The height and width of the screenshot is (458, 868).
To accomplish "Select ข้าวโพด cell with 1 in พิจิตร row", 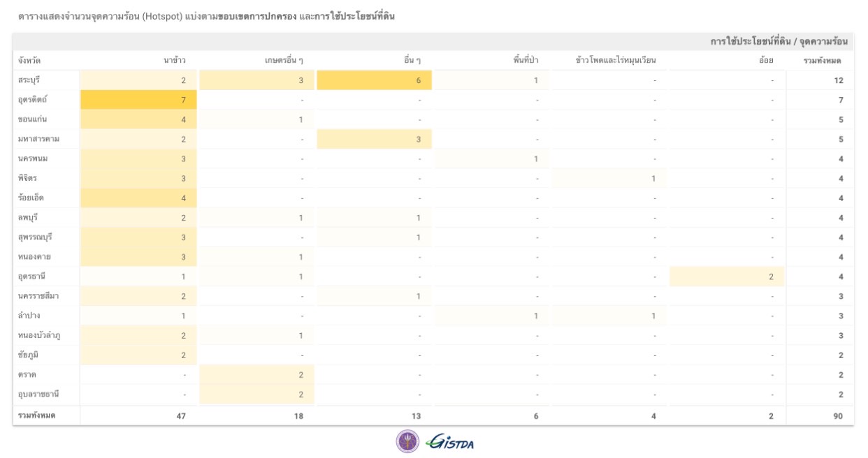I will (x=608, y=179).
